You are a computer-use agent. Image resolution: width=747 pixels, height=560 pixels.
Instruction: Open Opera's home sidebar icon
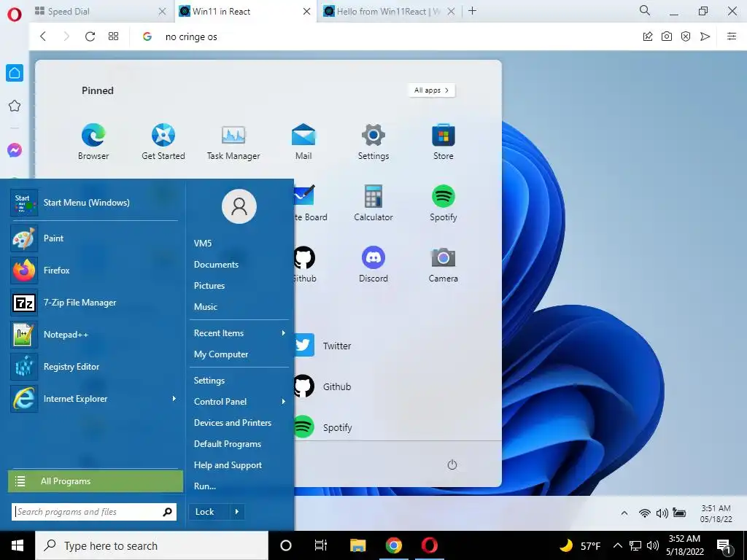coord(15,73)
